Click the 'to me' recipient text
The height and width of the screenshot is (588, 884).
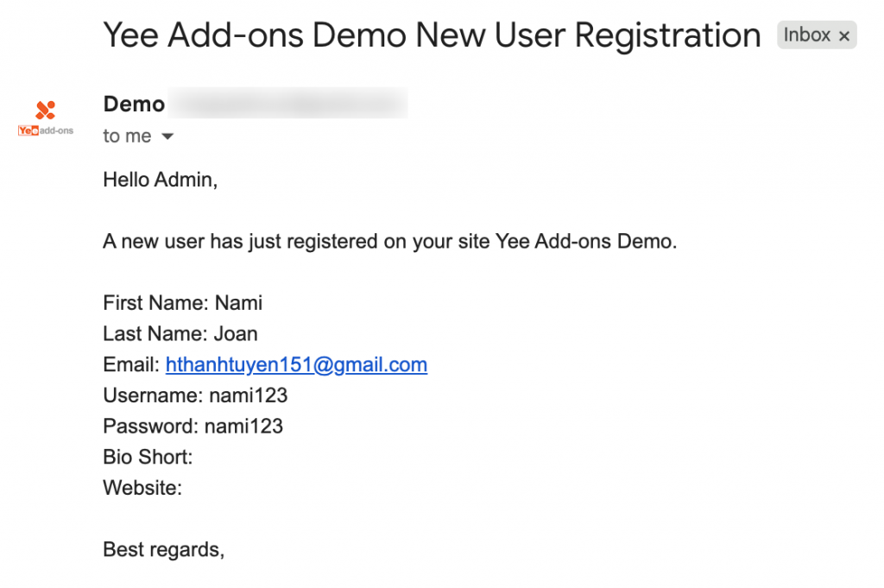[127, 136]
